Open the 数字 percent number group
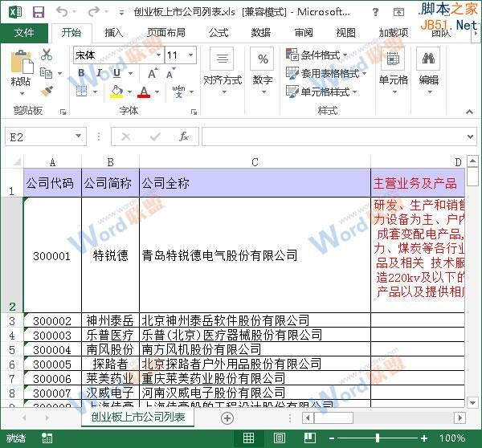The image size is (482, 448). pyautogui.click(x=262, y=71)
